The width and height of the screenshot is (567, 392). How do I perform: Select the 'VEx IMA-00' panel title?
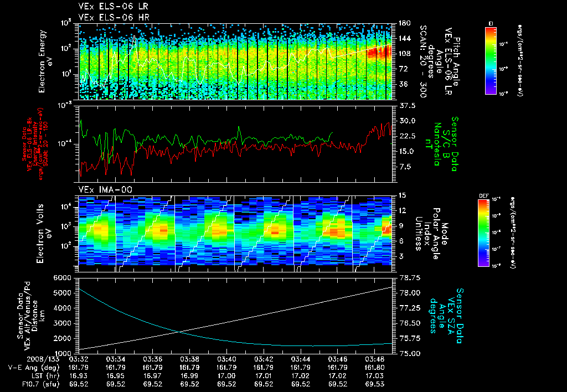point(105,189)
